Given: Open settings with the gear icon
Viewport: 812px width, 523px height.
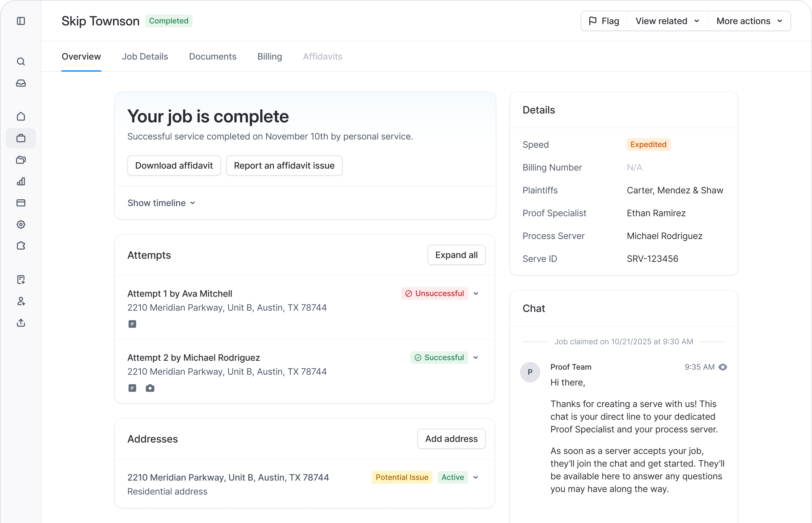Looking at the screenshot, I should click(x=21, y=224).
